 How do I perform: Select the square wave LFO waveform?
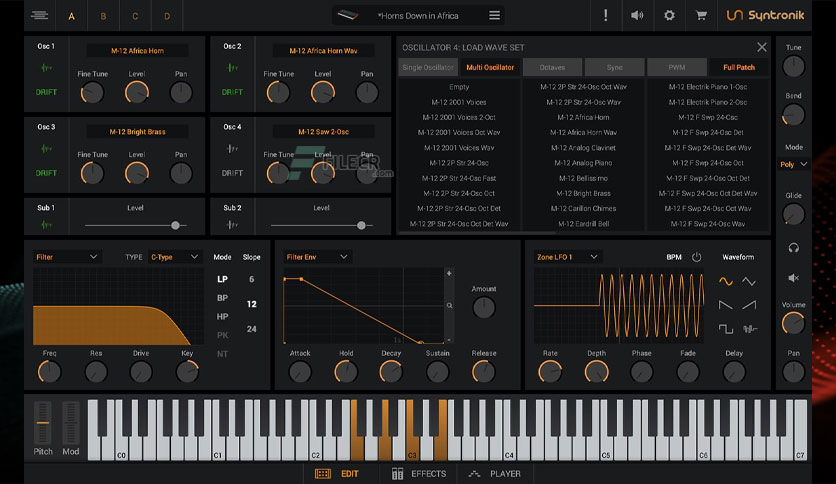726,328
